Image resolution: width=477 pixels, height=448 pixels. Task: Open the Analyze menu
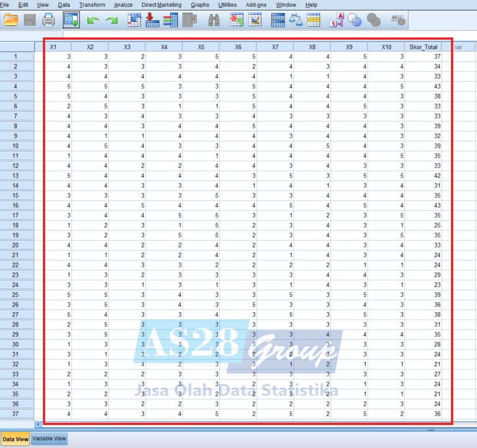coord(124,5)
